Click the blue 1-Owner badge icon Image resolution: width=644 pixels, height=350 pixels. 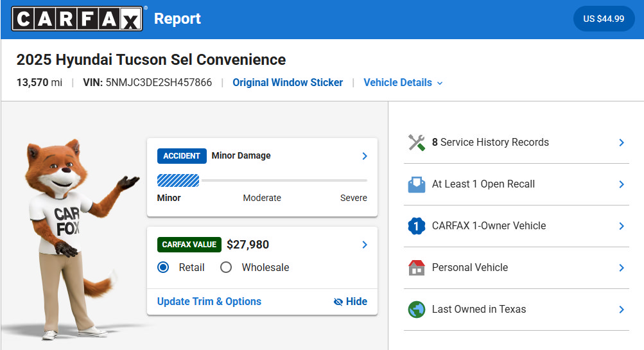[x=417, y=226]
